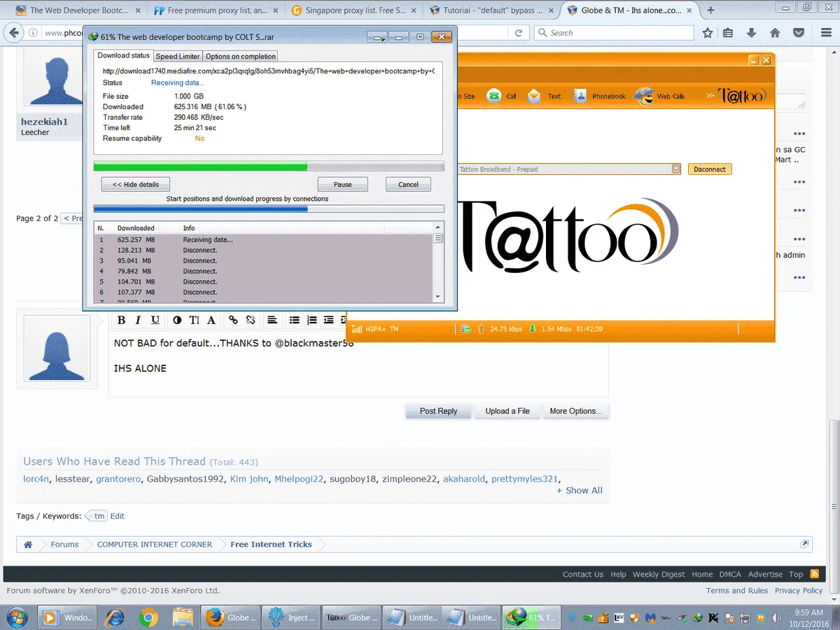Open COMPUTER INTERNET CORNER breadcrumb link
Image resolution: width=840 pixels, height=630 pixels.
[154, 544]
